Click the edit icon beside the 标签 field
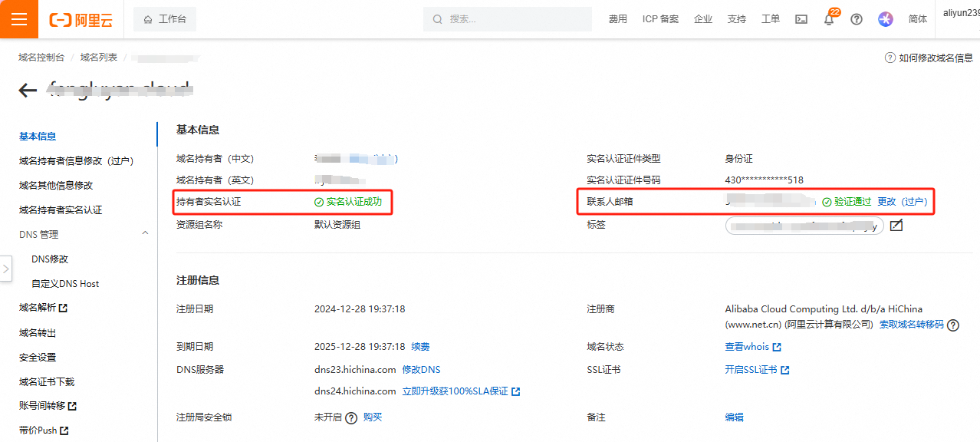Viewport: 980px width, 442px height. point(896,226)
